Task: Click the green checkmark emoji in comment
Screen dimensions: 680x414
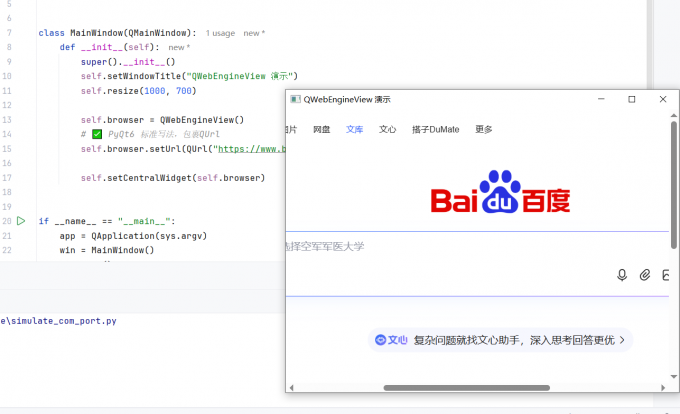Action: pyautogui.click(x=97, y=134)
